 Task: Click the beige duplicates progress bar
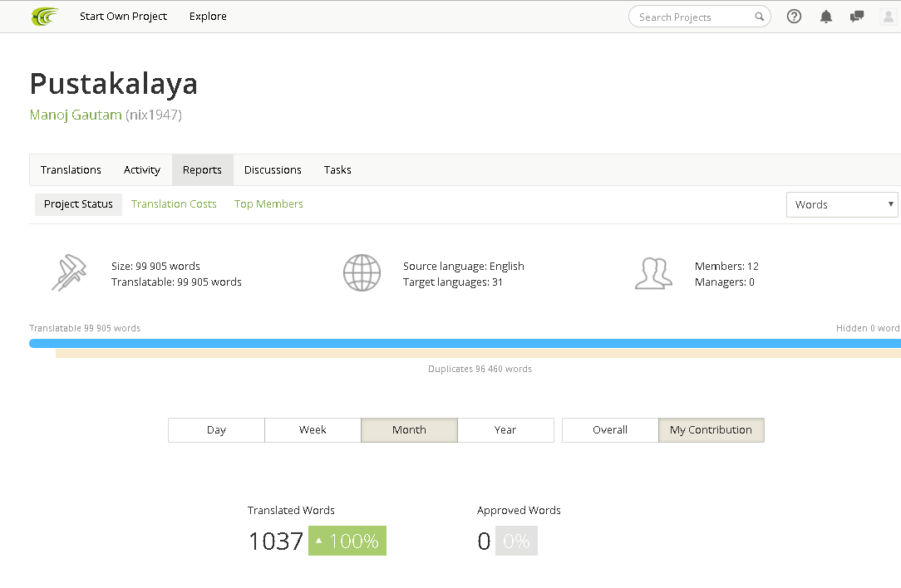478,354
